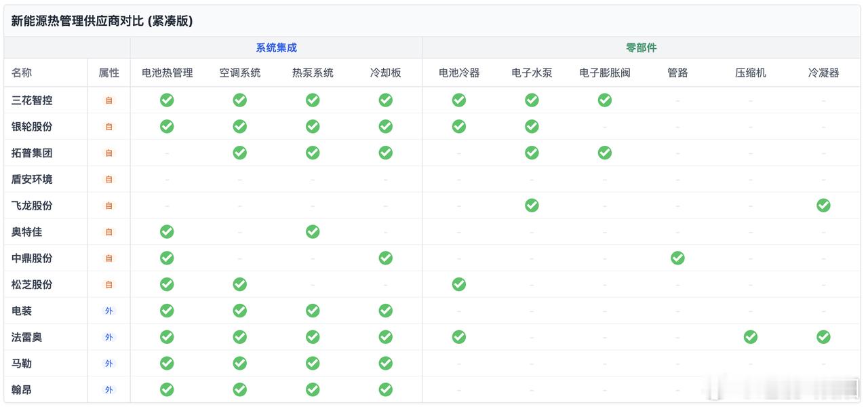Click the 三花智控 row name
The width and height of the screenshot is (868, 409).
32,100
